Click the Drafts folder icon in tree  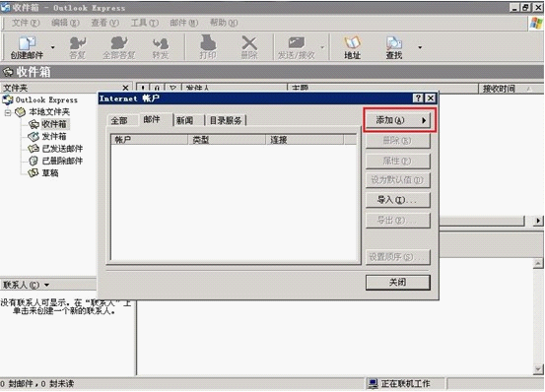click(34, 172)
